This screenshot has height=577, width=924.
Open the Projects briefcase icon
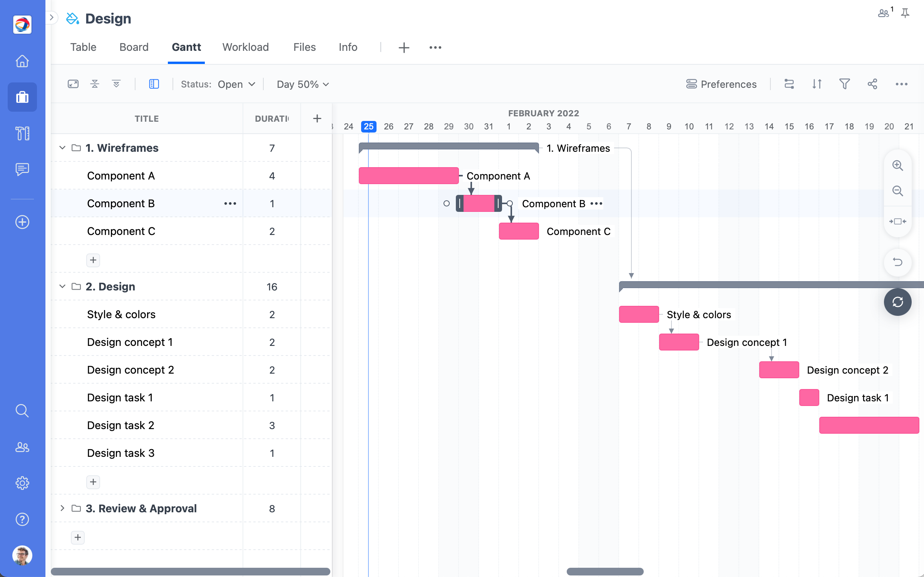[x=22, y=97]
